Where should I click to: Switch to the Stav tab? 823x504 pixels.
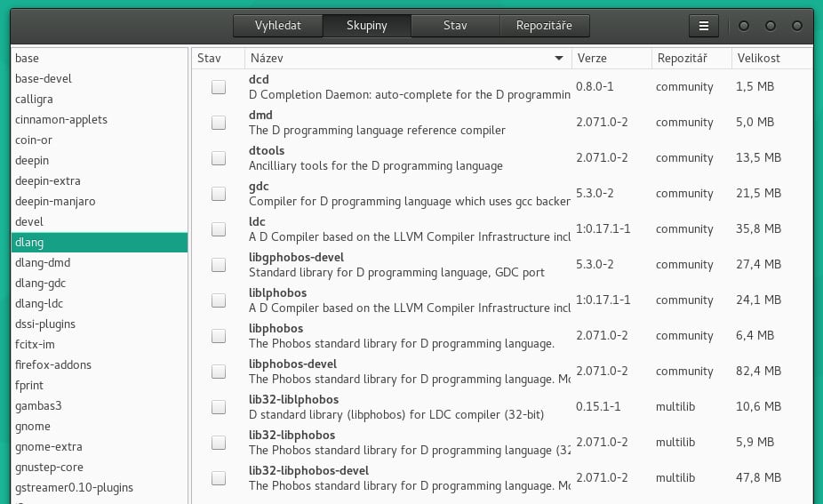[455, 26]
